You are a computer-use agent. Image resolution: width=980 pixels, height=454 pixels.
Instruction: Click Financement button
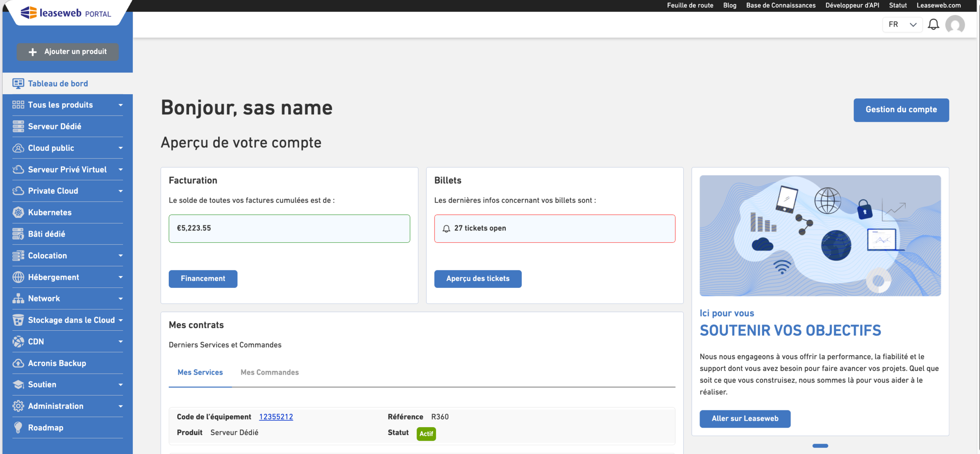[203, 279]
